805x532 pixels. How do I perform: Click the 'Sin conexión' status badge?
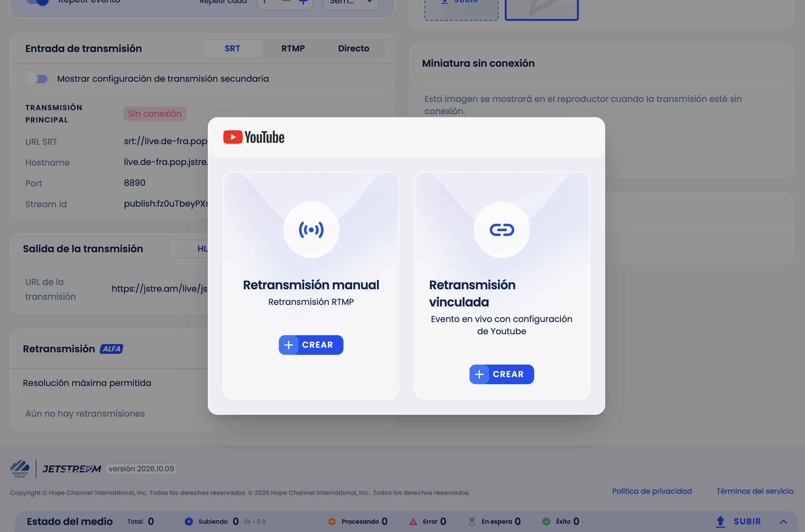point(155,114)
